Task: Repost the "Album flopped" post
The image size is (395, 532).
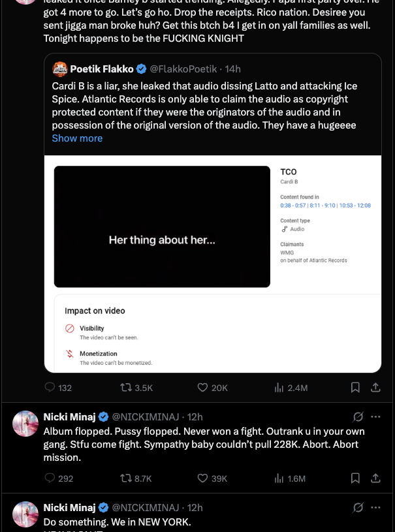Action: tap(126, 478)
